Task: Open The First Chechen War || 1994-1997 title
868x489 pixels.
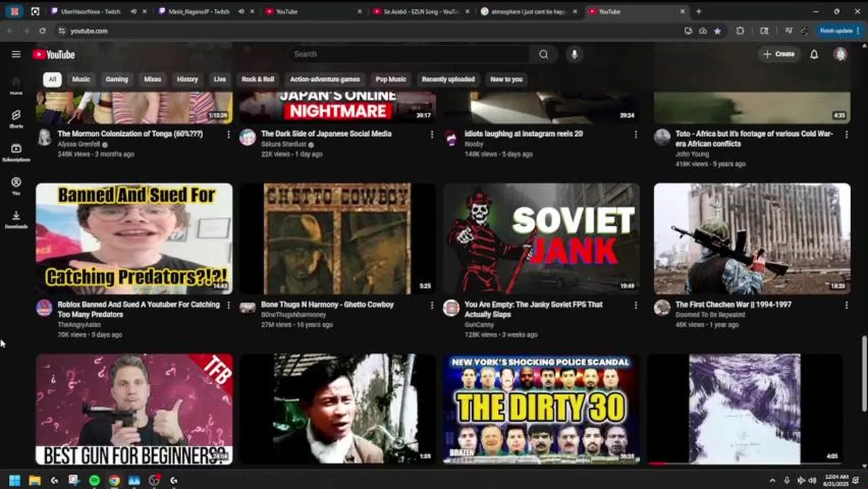Action: tap(734, 305)
